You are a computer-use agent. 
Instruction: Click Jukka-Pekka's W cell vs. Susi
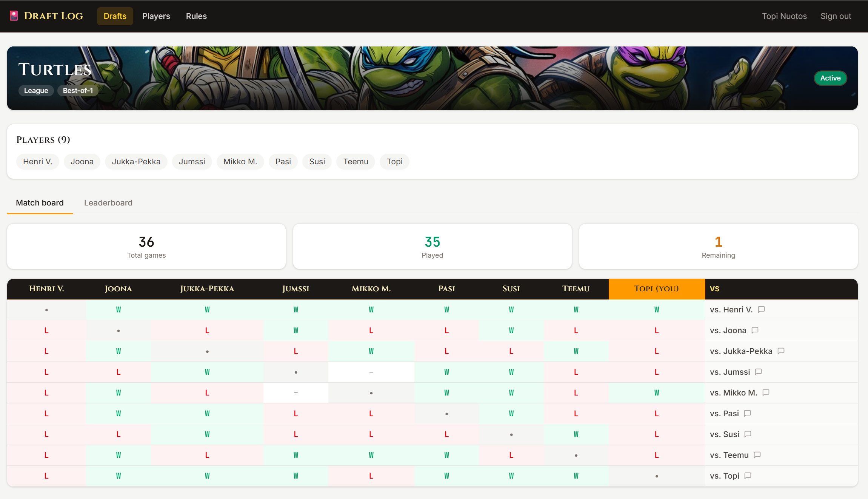pos(207,434)
